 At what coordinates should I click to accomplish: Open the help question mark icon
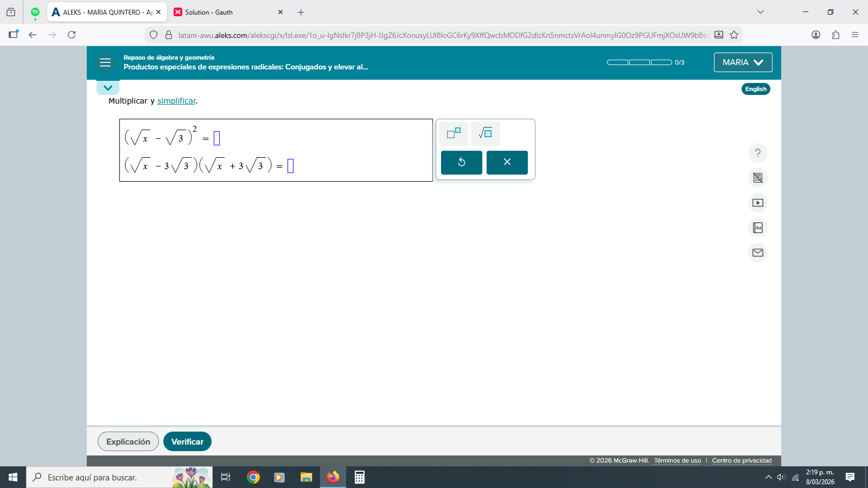pyautogui.click(x=757, y=153)
